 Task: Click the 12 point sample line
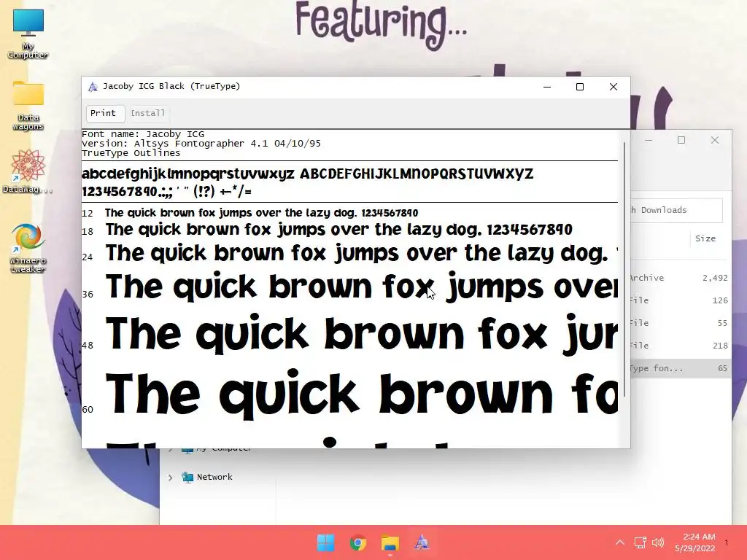click(x=262, y=213)
